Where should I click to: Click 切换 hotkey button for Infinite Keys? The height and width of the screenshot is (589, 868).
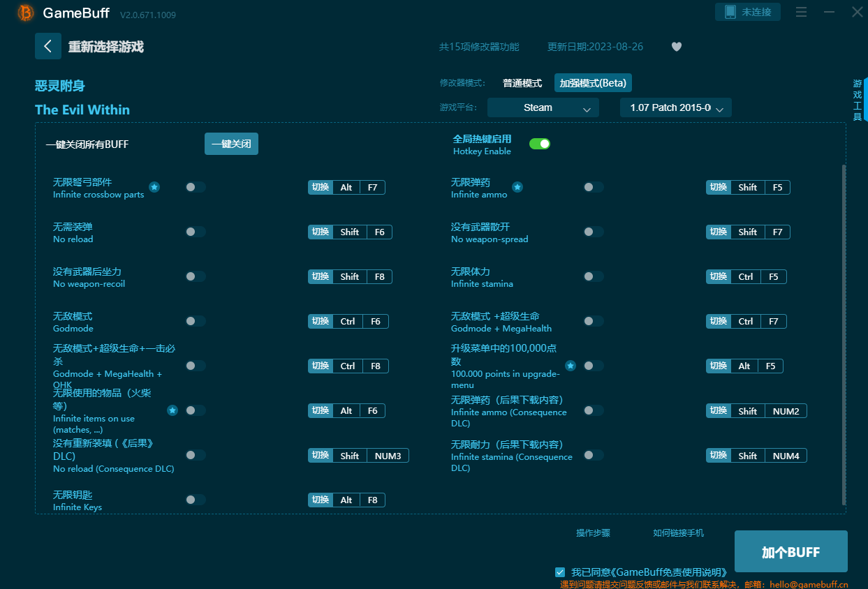pyautogui.click(x=321, y=500)
